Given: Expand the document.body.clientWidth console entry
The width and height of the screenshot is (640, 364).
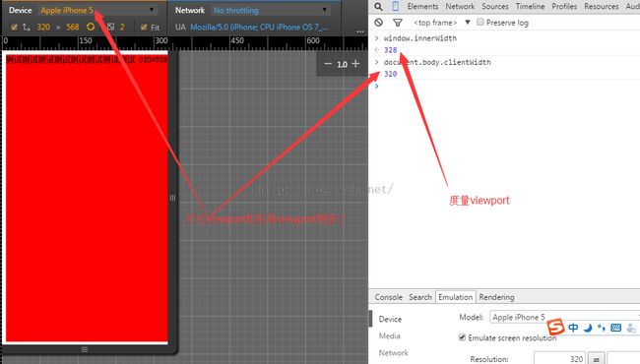Looking at the screenshot, I should tap(377, 62).
